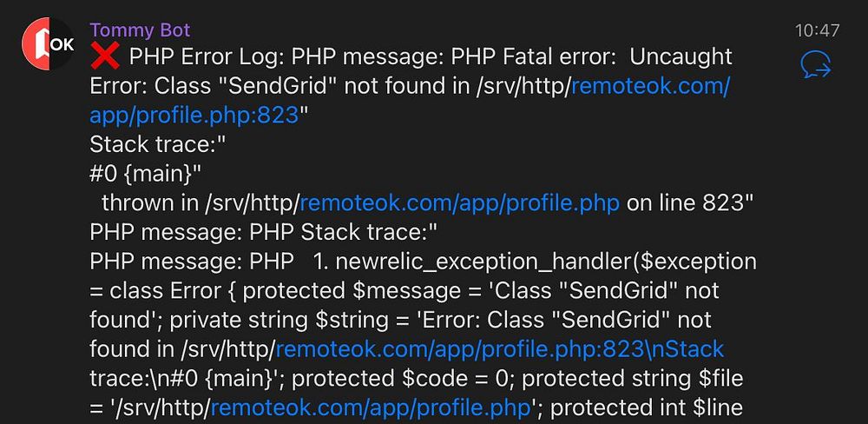Open the remoteok.com link after "thrown in /srv/http/"
868x424 pixels.
pyautogui.click(x=459, y=203)
